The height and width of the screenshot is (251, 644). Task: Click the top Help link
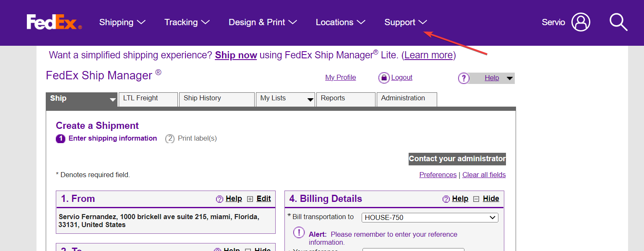click(492, 78)
